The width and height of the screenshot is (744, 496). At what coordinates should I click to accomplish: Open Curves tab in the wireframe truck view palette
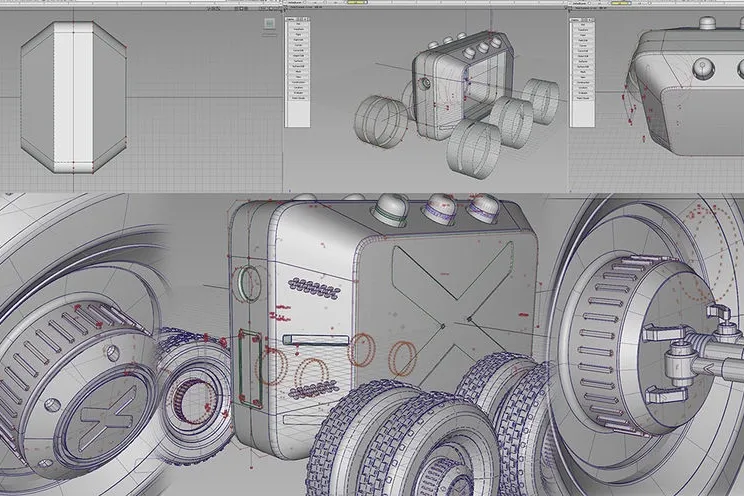[x=298, y=45]
